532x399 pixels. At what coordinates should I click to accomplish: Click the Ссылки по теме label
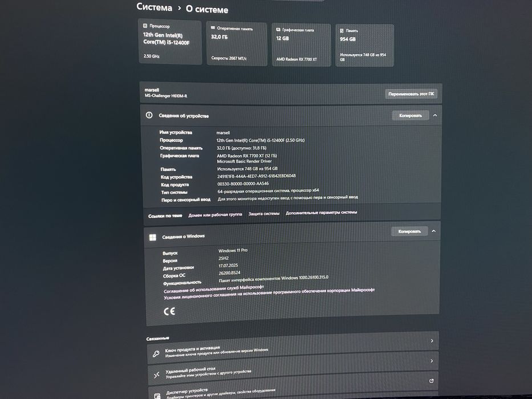(x=165, y=216)
